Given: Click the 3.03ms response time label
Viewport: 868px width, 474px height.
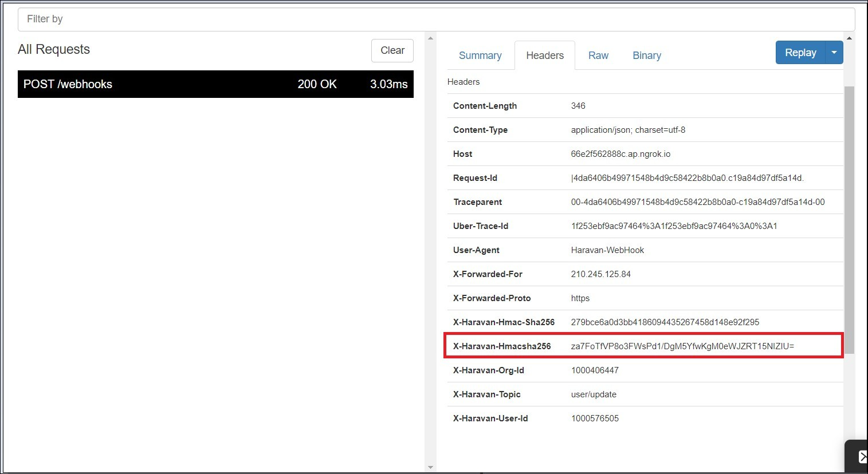Looking at the screenshot, I should pos(388,84).
